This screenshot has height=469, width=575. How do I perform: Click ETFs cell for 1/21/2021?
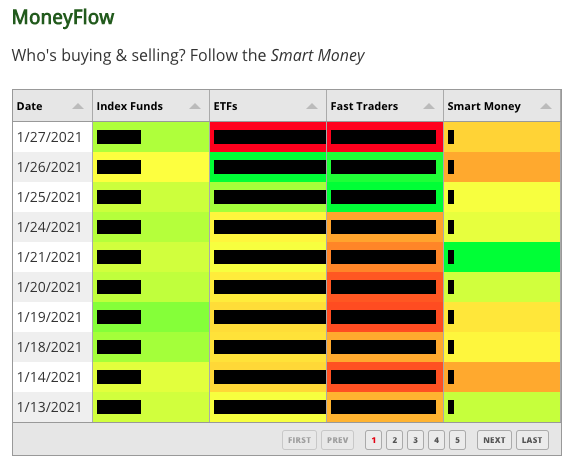pyautogui.click(x=268, y=257)
